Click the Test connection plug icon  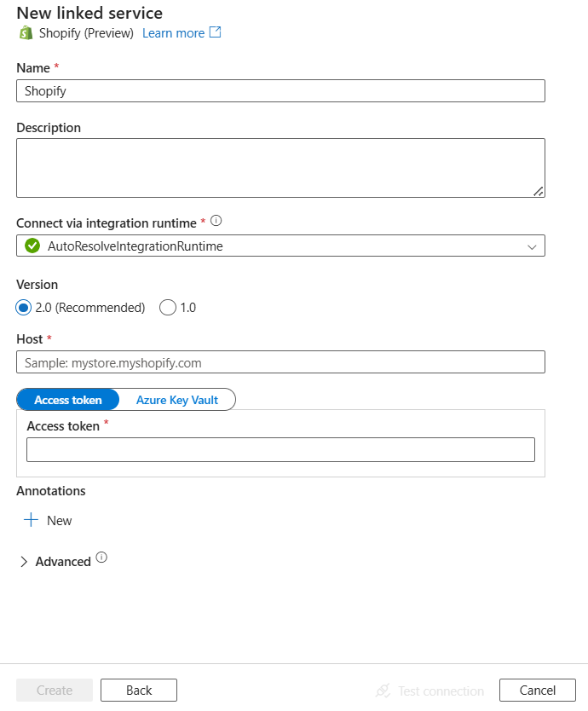click(384, 691)
